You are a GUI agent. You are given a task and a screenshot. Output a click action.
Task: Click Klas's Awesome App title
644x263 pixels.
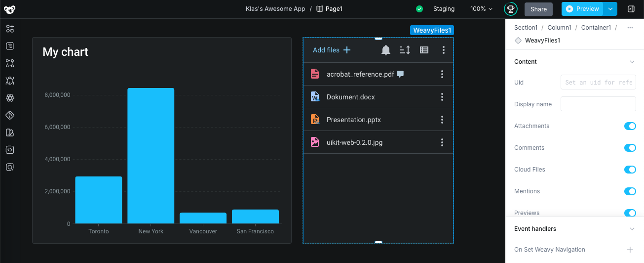point(275,9)
